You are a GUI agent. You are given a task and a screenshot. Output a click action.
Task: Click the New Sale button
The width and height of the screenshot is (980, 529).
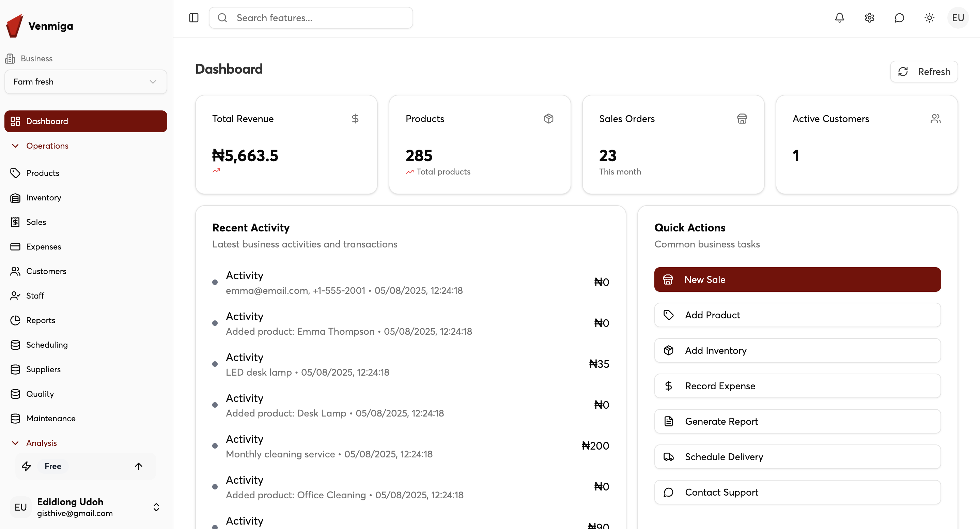[797, 279]
